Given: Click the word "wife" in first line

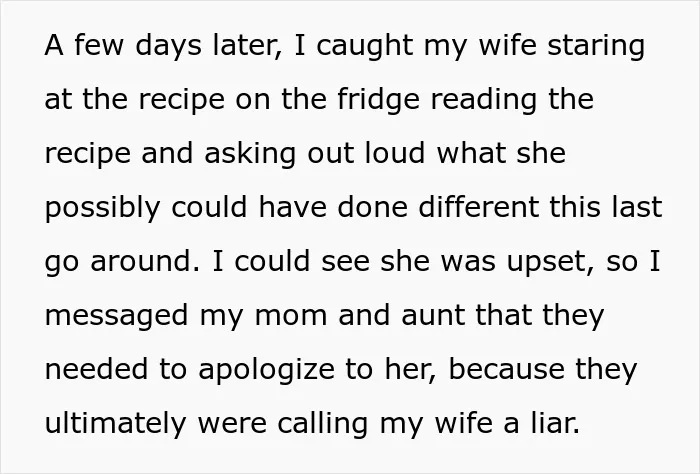Looking at the screenshot, I should pos(507,46).
